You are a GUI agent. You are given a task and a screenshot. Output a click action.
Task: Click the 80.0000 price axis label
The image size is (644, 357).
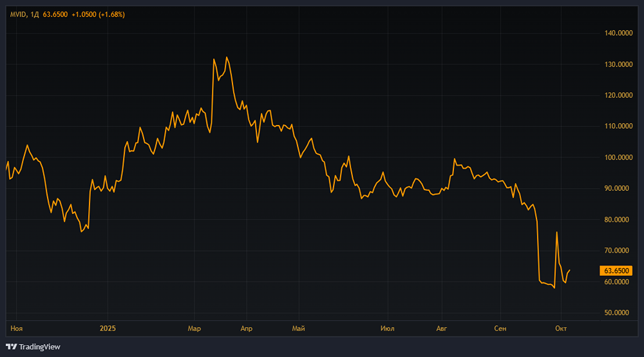[616, 220]
